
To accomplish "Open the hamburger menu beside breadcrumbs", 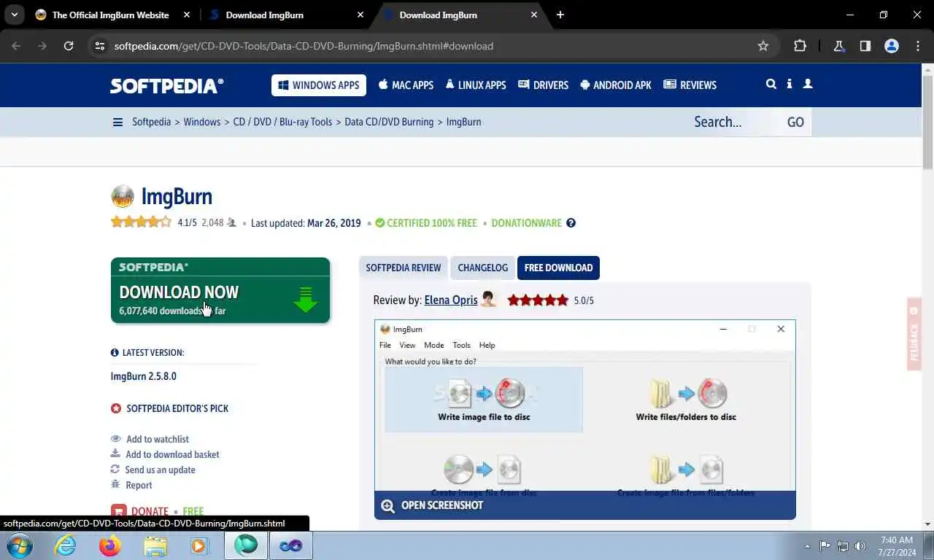I will (117, 122).
